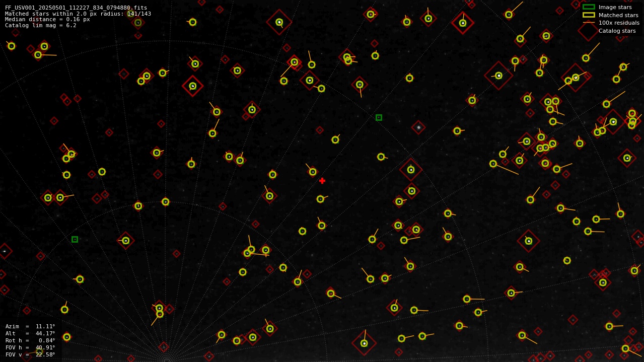Click the FOV v = 22.58° readout
This screenshot has height=362, width=644.
30,354
